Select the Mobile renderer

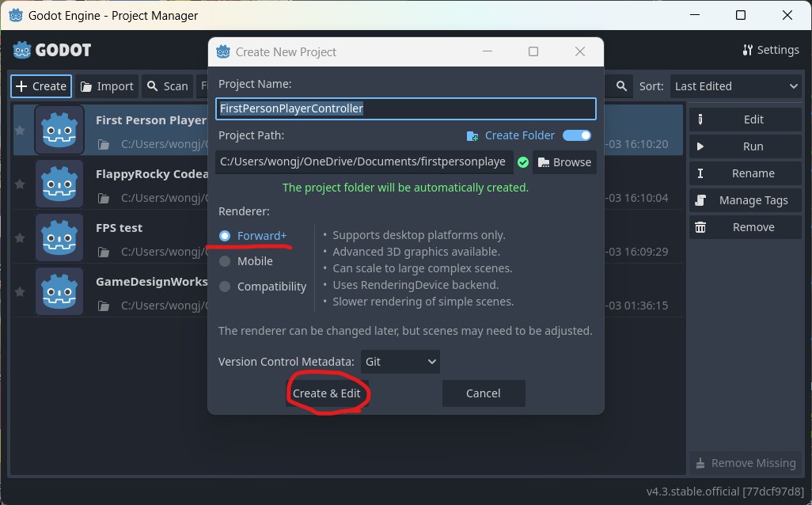coord(225,260)
